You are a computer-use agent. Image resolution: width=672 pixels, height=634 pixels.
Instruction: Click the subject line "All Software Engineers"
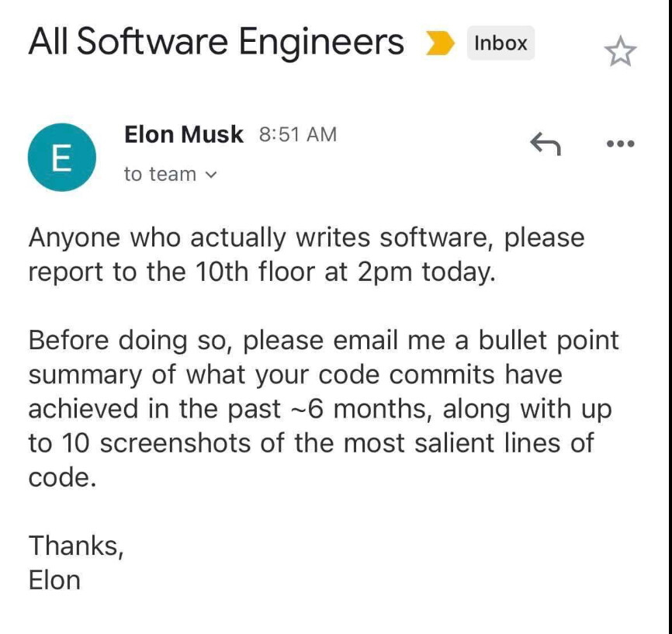click(216, 43)
